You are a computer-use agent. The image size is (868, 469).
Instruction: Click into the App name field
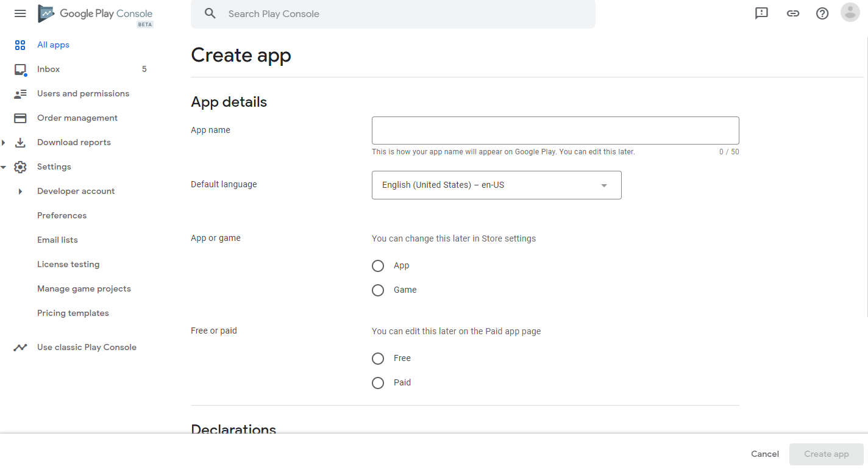(x=555, y=131)
